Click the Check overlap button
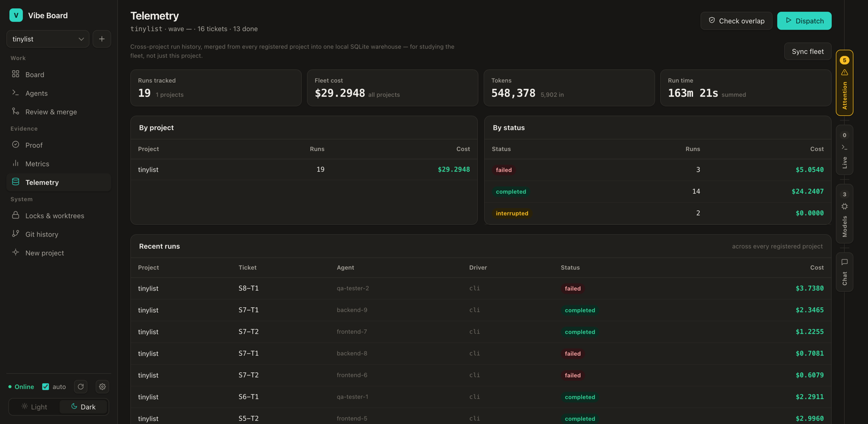 pos(736,21)
